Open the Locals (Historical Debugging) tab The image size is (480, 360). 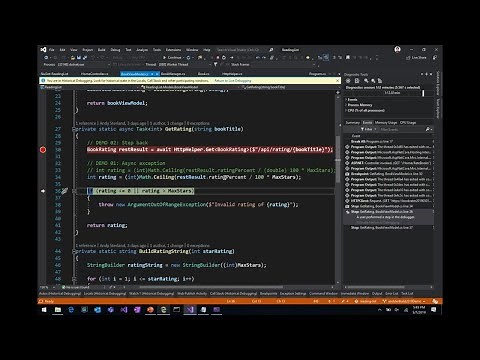click(105, 294)
